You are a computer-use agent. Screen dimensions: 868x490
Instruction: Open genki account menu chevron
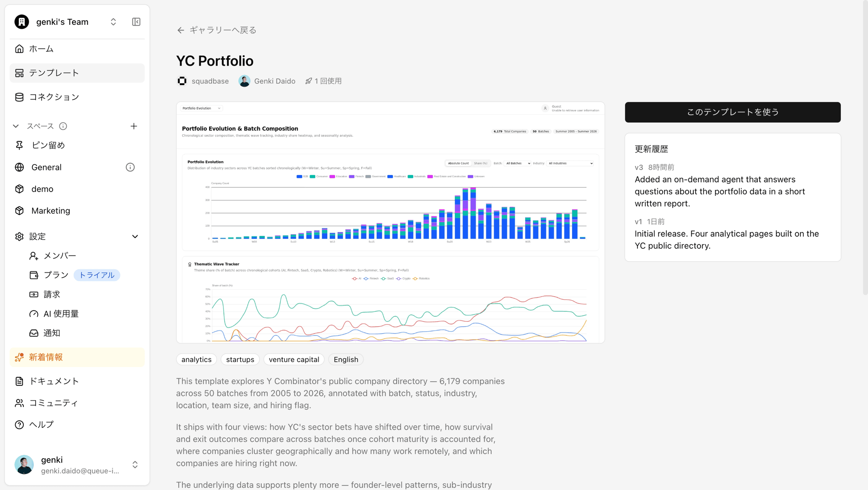click(x=135, y=465)
